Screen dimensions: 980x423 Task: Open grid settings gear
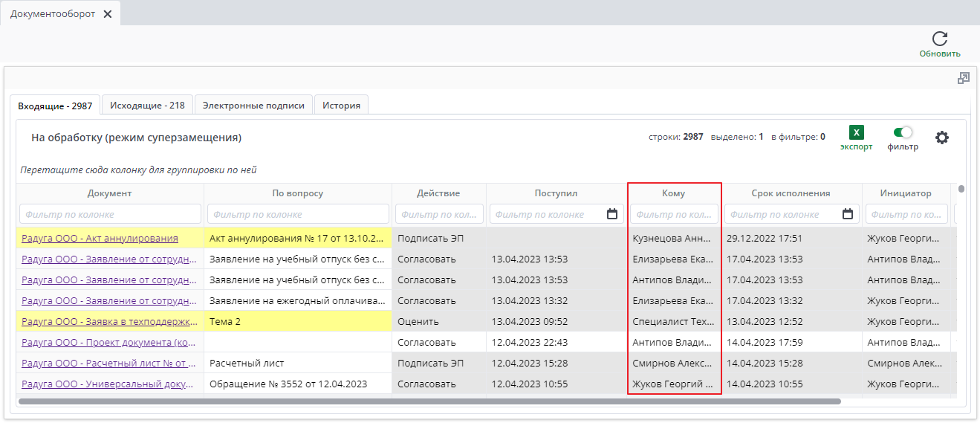point(942,138)
